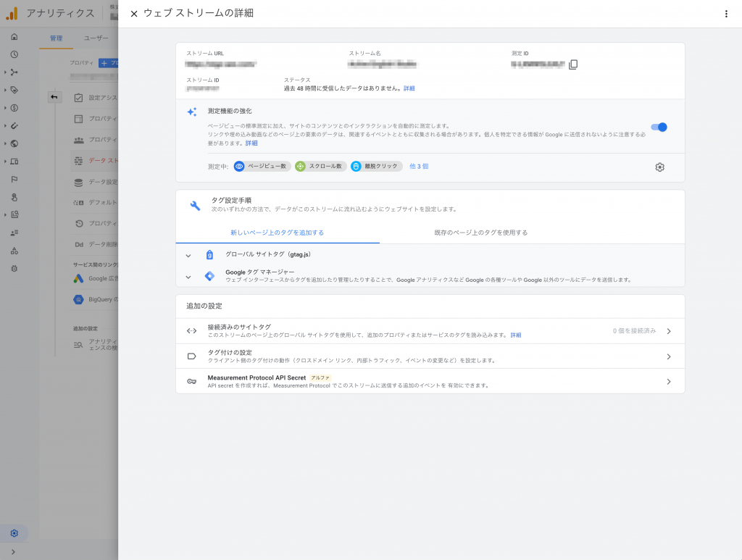The image size is (742, 560).
Task: Open データ ストリーム menu item
Action: [x=95, y=161]
